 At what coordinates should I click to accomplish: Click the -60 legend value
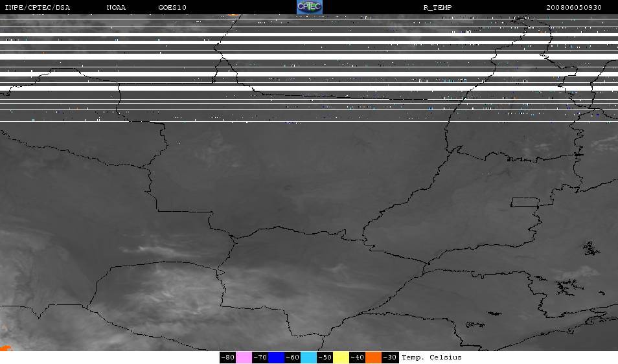tap(292, 358)
